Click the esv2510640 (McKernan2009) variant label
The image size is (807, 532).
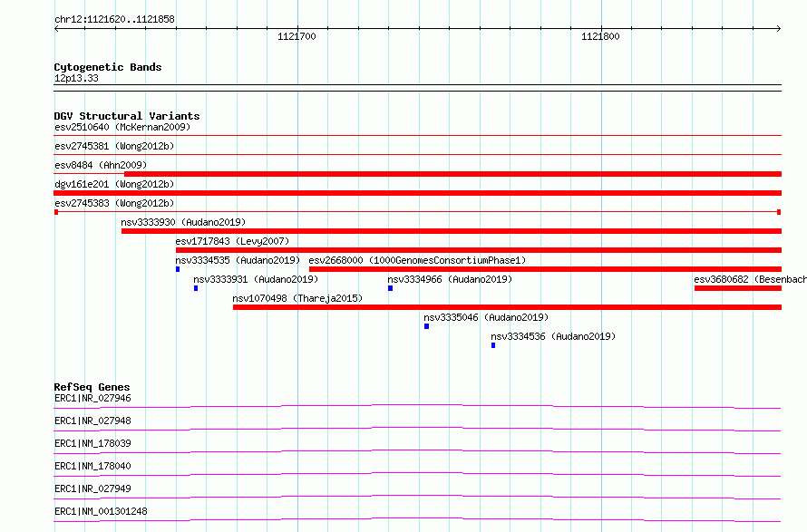click(122, 127)
